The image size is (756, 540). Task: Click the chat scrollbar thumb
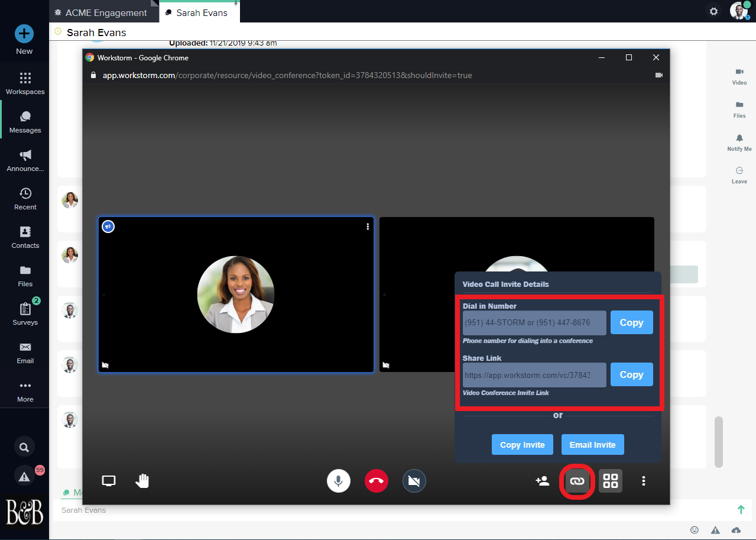click(x=718, y=442)
